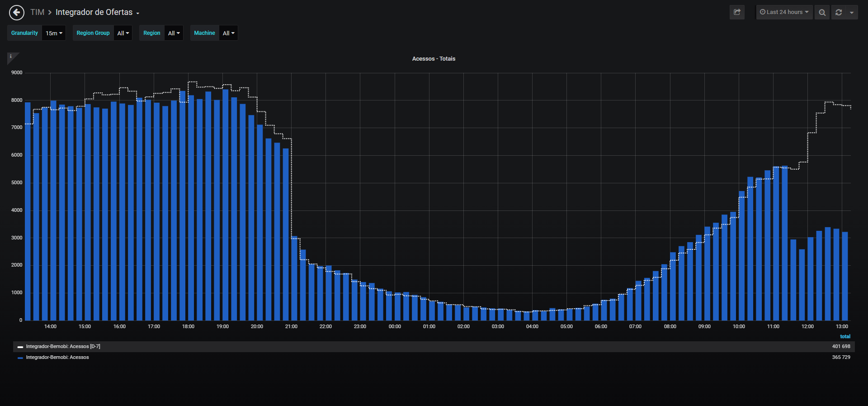Image resolution: width=868 pixels, height=406 pixels.
Task: Click the legend total value 365 729
Action: (x=841, y=358)
